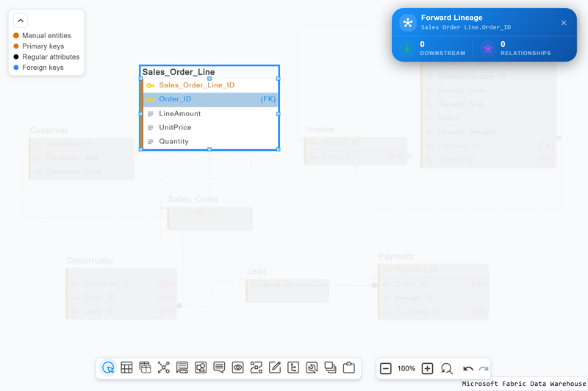Viewport: 588px width, 391px height.
Task: Click the edit pencil icon
Action: click(275, 367)
